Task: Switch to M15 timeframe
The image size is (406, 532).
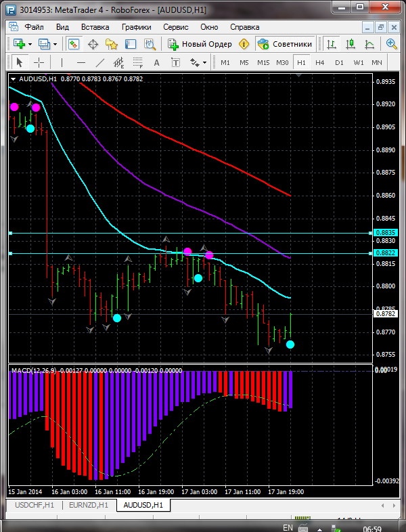Action: pos(263,63)
